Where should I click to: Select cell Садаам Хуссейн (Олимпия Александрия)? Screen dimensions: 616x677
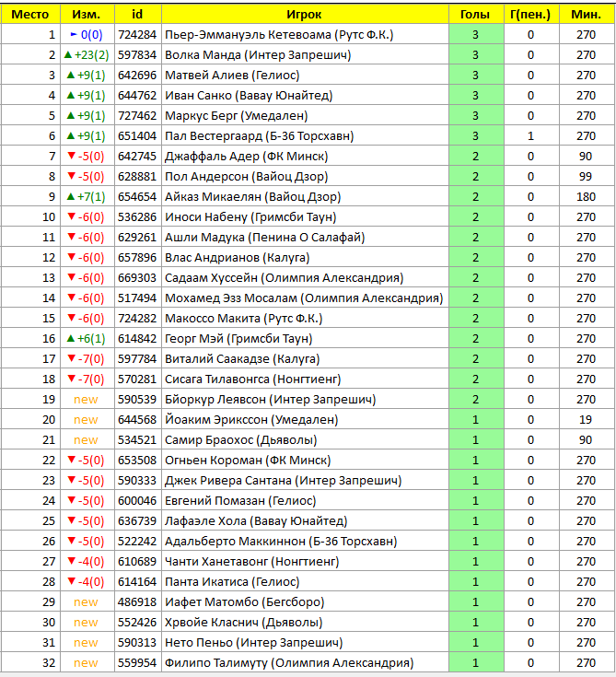pyautogui.click(x=305, y=278)
